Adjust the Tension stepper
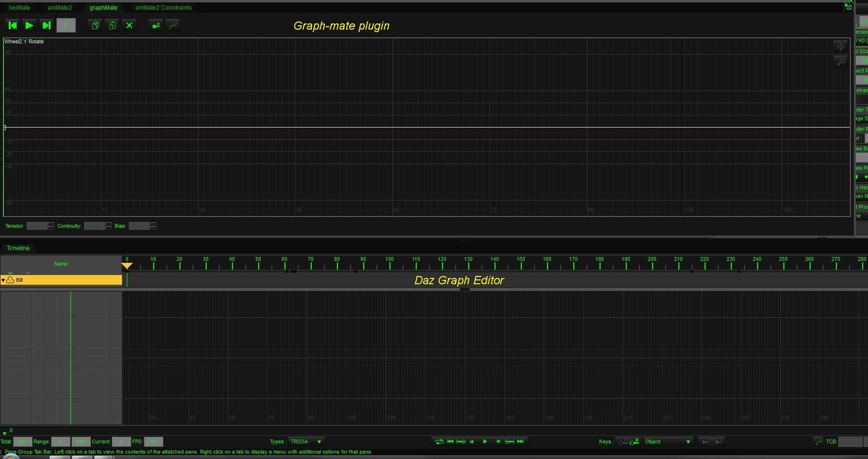 (x=51, y=226)
